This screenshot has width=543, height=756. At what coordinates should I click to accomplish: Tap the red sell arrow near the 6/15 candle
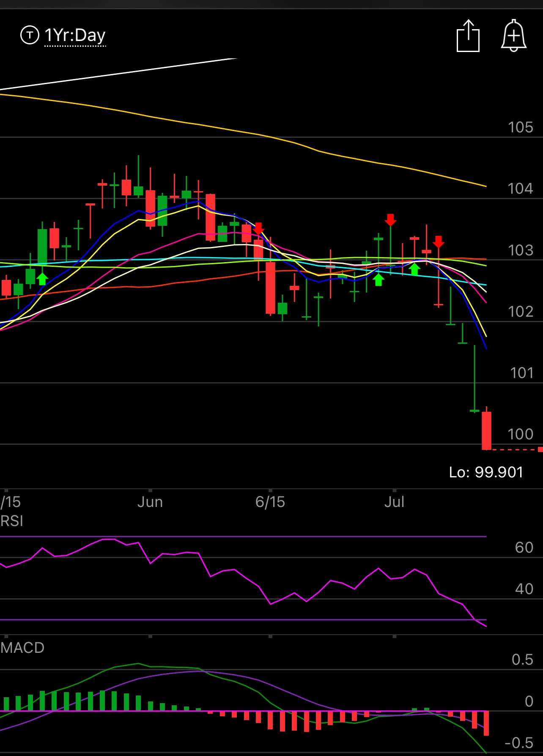258,229
